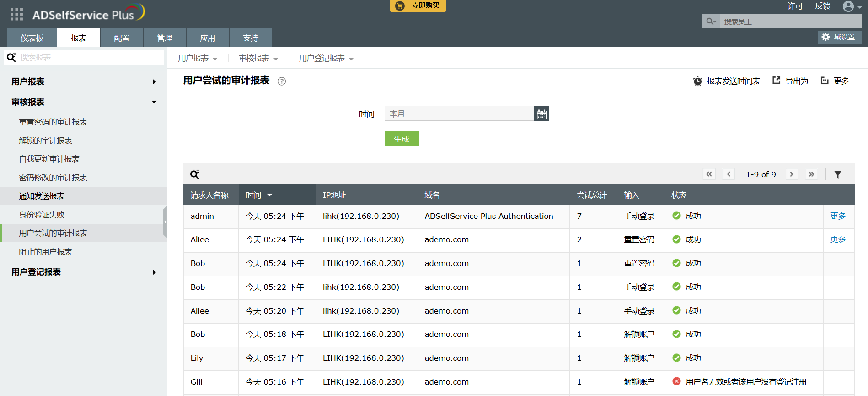Open the user account avatar menu
868x396 pixels.
[x=852, y=6]
